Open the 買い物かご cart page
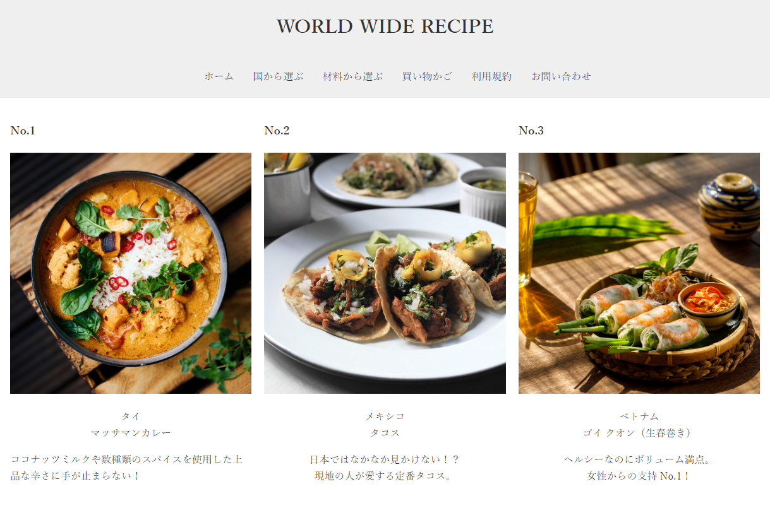The width and height of the screenshot is (770, 532). click(x=427, y=76)
